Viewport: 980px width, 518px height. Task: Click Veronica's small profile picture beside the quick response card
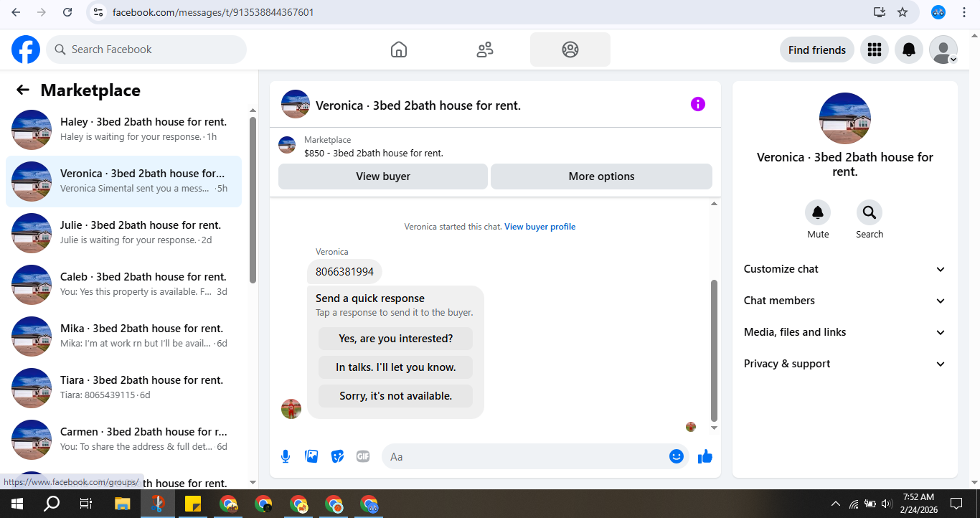tap(291, 409)
